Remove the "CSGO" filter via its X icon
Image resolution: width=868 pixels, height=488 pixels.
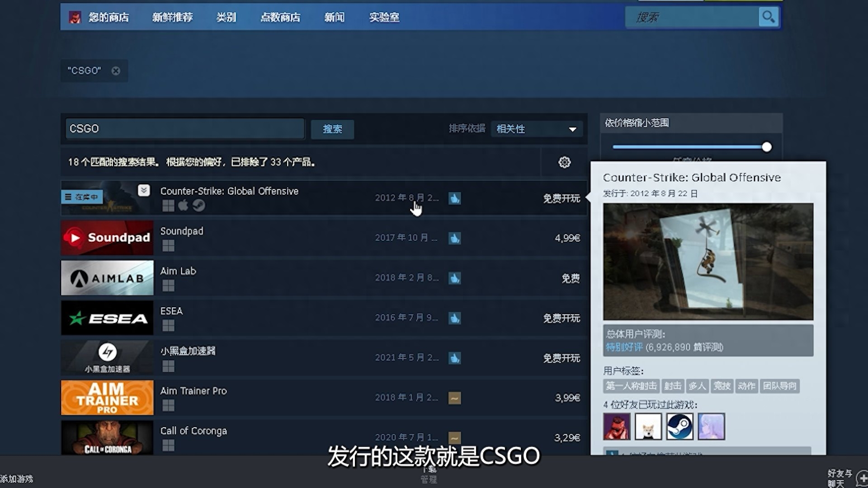point(116,71)
